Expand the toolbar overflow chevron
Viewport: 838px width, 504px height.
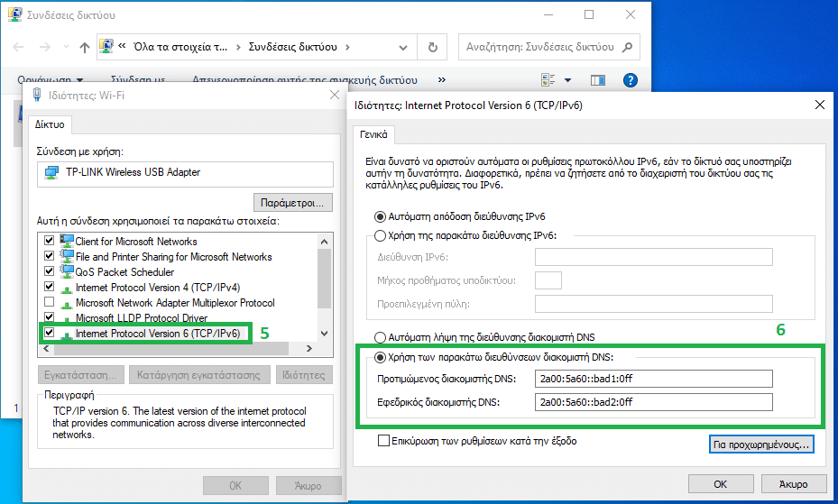pyautogui.click(x=441, y=80)
